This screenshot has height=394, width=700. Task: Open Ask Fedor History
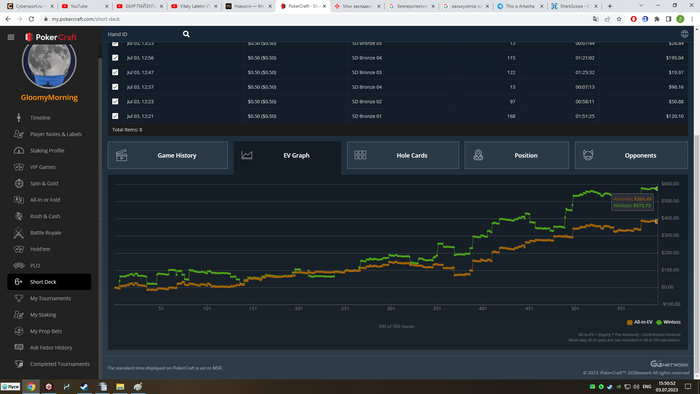[x=51, y=348]
